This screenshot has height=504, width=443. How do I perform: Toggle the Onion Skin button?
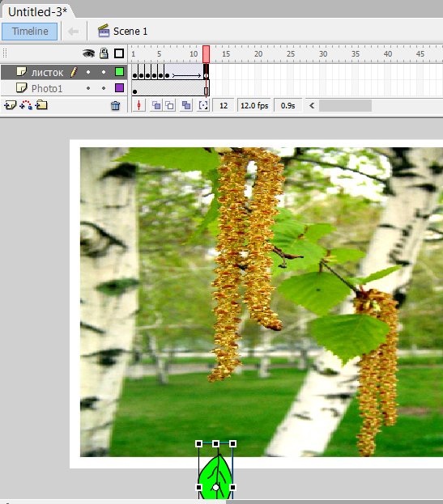[156, 105]
